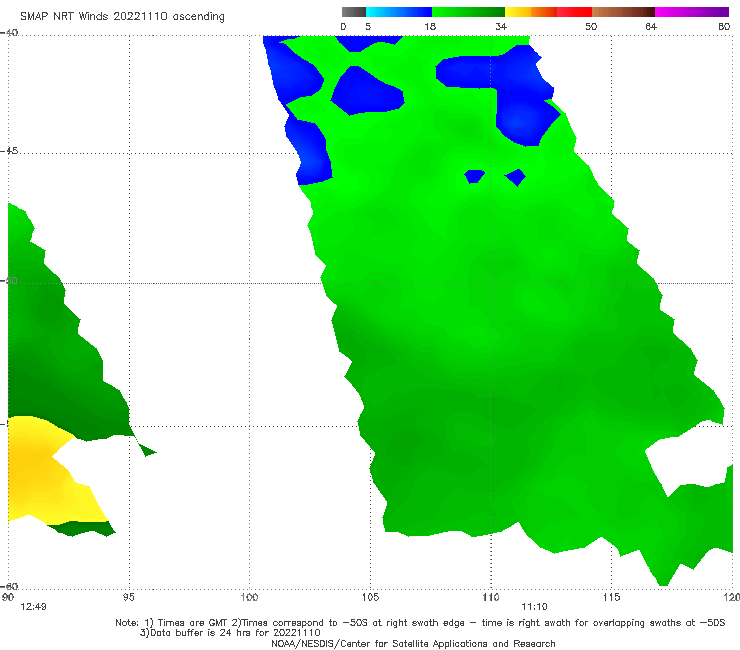Click the longitude axis label '110'
This screenshot has height=650, width=740.
coord(491,597)
